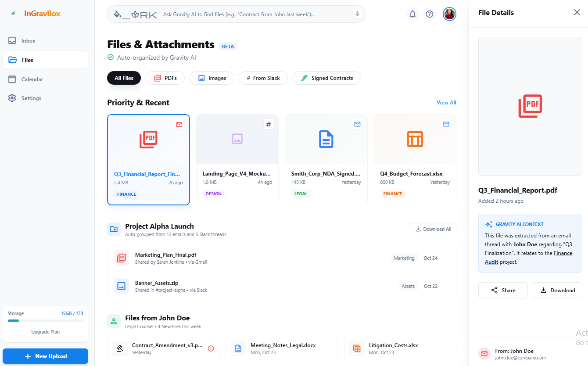Select the Landing_Page_V4_Mockup card
Viewport: 588px width, 366px height.
coord(237,160)
